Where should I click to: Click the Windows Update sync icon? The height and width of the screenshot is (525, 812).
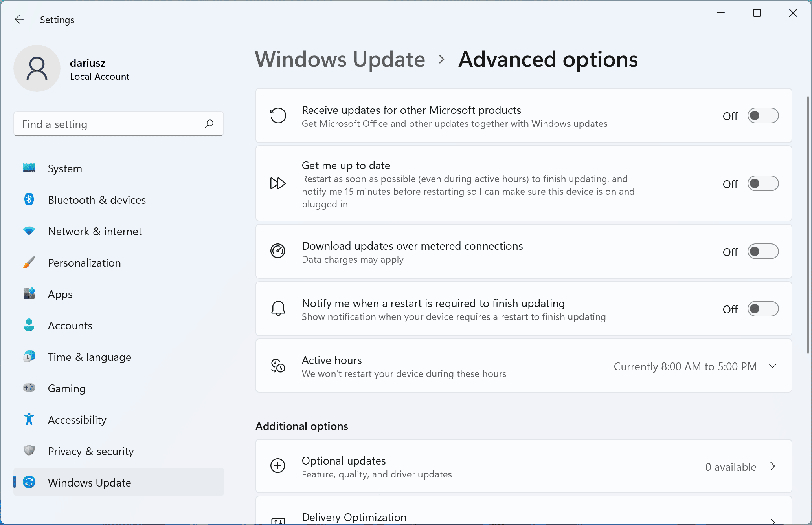click(x=29, y=482)
